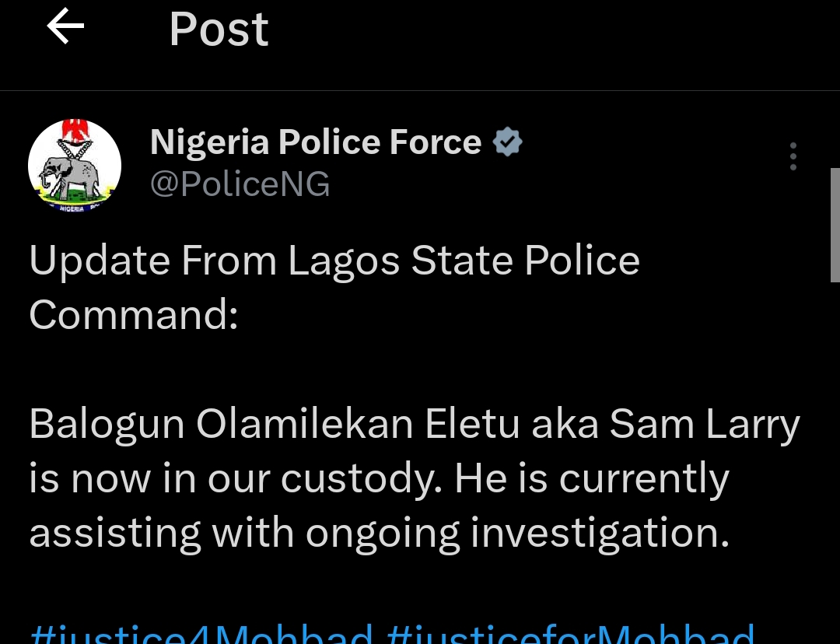Click 'assisting with ongoing investigation' line
This screenshot has width=840, height=644.
379,533
